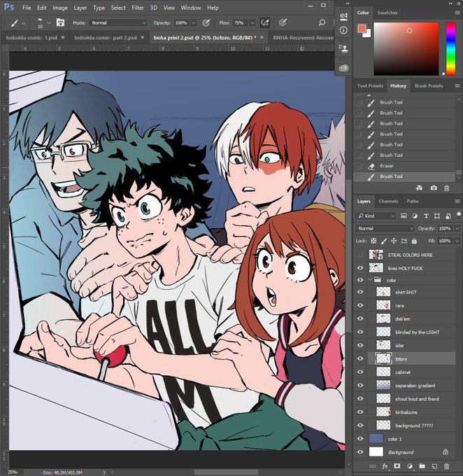Hide the kiribakums layer eye
The width and height of the screenshot is (463, 476).
click(x=360, y=412)
